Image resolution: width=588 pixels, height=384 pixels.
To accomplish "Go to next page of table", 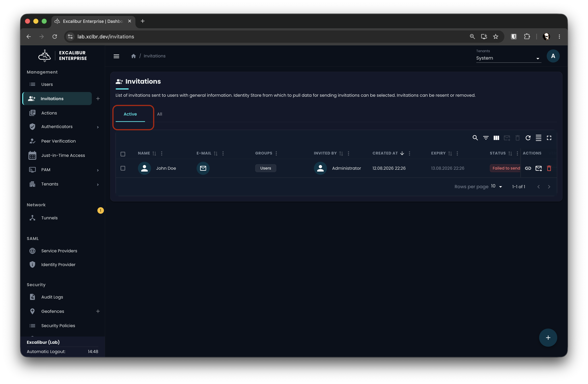I will 549,187.
